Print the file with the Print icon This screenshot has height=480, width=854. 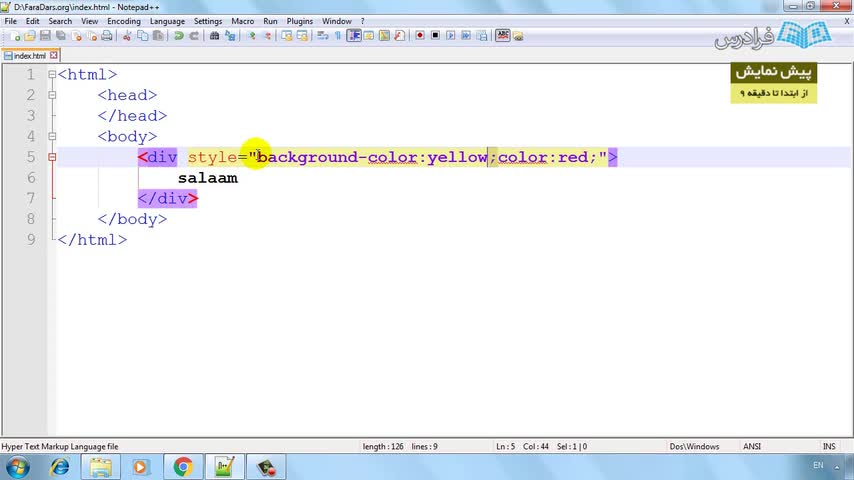pos(107,36)
